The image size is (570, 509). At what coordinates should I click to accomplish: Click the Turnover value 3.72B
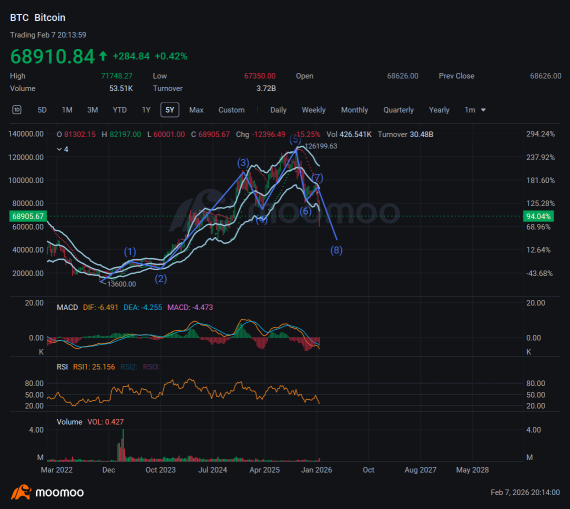[x=266, y=88]
